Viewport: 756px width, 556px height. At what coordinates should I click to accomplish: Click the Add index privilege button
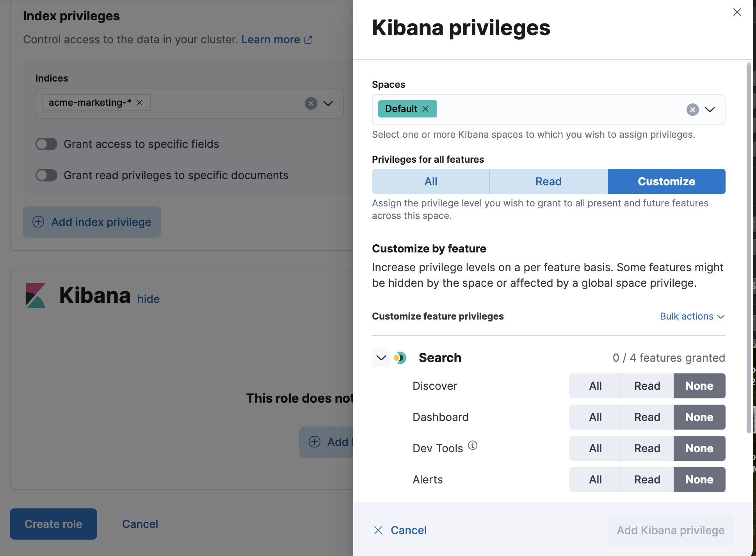[x=92, y=222]
